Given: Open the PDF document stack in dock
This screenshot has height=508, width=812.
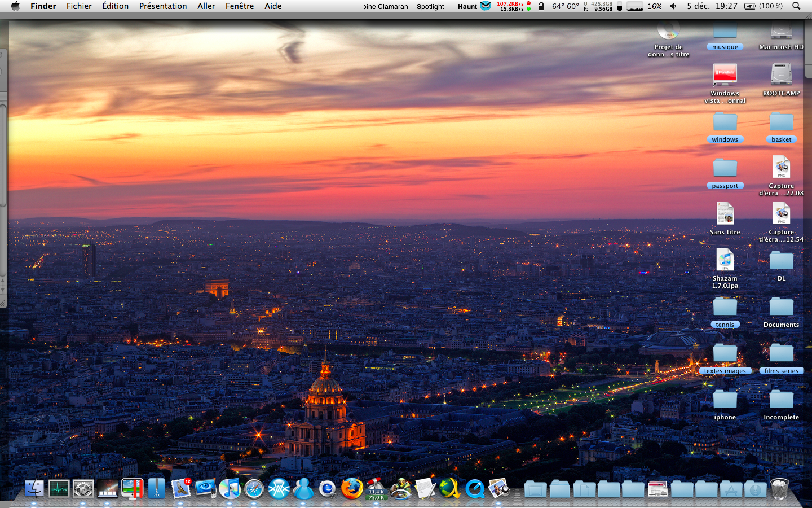Looking at the screenshot, I should pyautogui.click(x=657, y=489).
